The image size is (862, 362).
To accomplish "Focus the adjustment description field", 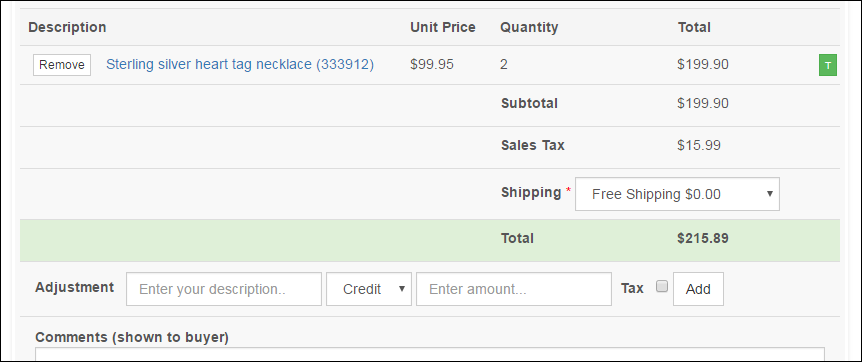I will coord(224,289).
